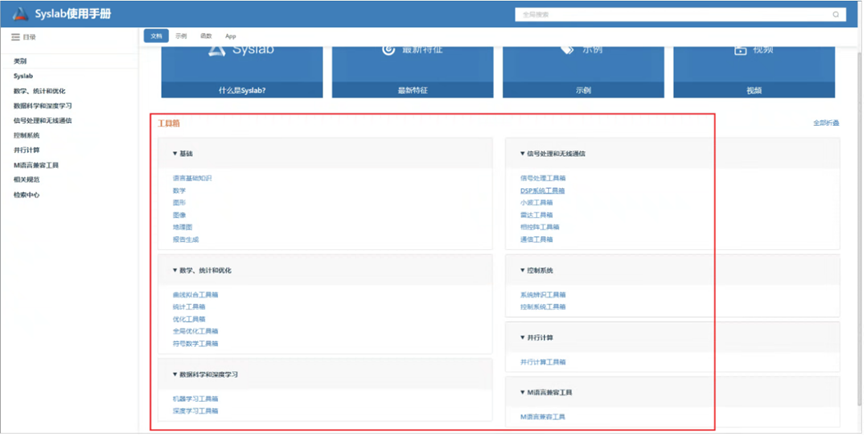The width and height of the screenshot is (864, 435).
Task: Collapse the 控制系统 section header triangle
Action: coord(522,271)
